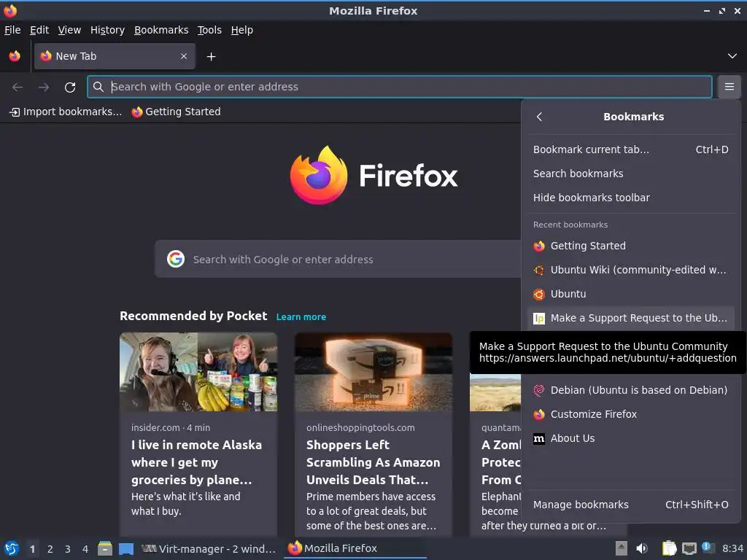
Task: Click the Learn more Pocket link
Action: click(x=301, y=317)
